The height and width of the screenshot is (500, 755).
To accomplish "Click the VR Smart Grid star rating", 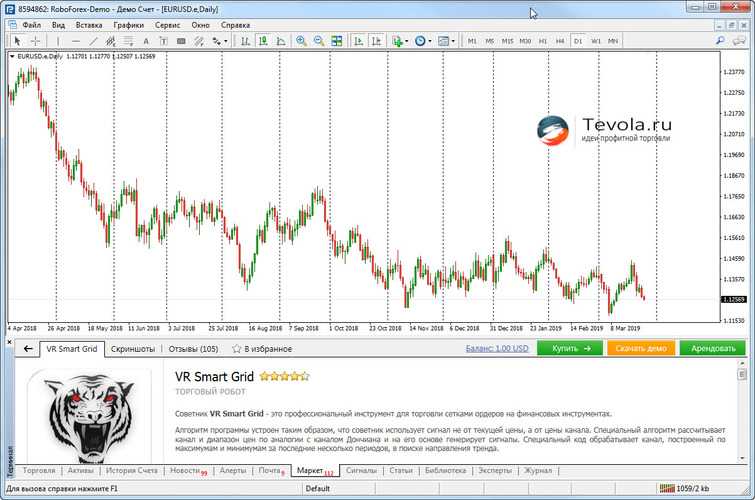I will pyautogui.click(x=284, y=377).
